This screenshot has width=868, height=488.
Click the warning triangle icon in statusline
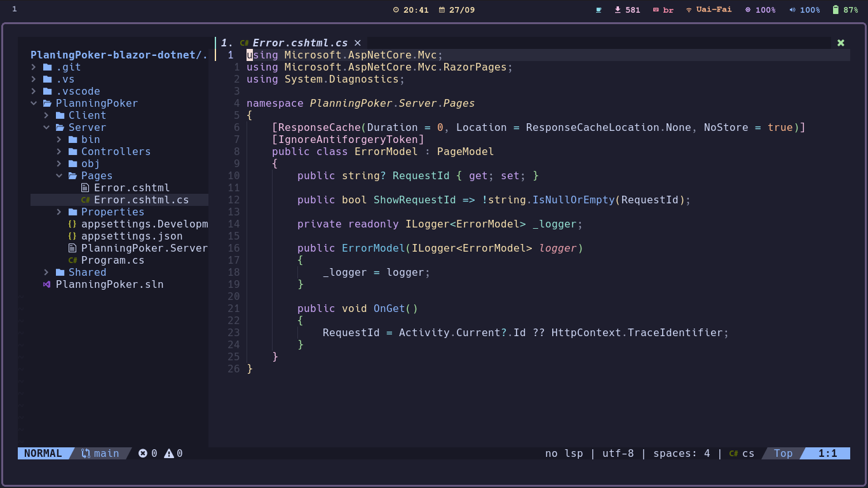pyautogui.click(x=169, y=453)
